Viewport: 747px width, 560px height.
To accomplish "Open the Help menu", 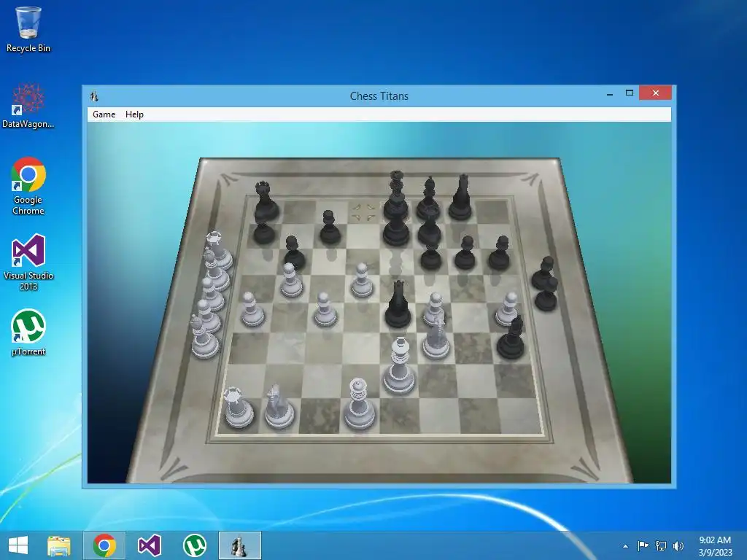I will click(x=134, y=114).
